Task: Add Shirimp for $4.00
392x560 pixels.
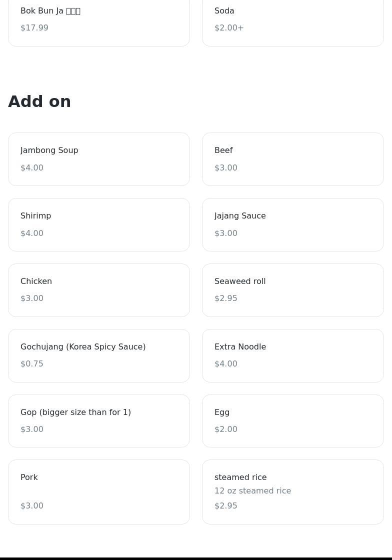Action: (99, 224)
